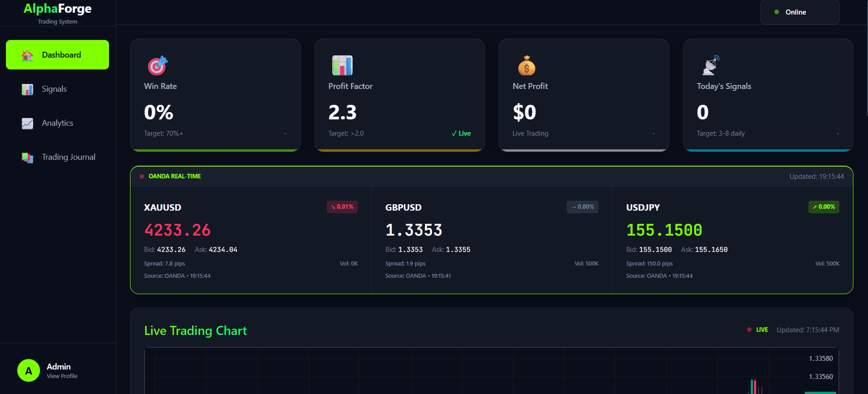The image size is (868, 394).
Task: Select the USDJPY 0.00% change badge
Action: (x=824, y=207)
